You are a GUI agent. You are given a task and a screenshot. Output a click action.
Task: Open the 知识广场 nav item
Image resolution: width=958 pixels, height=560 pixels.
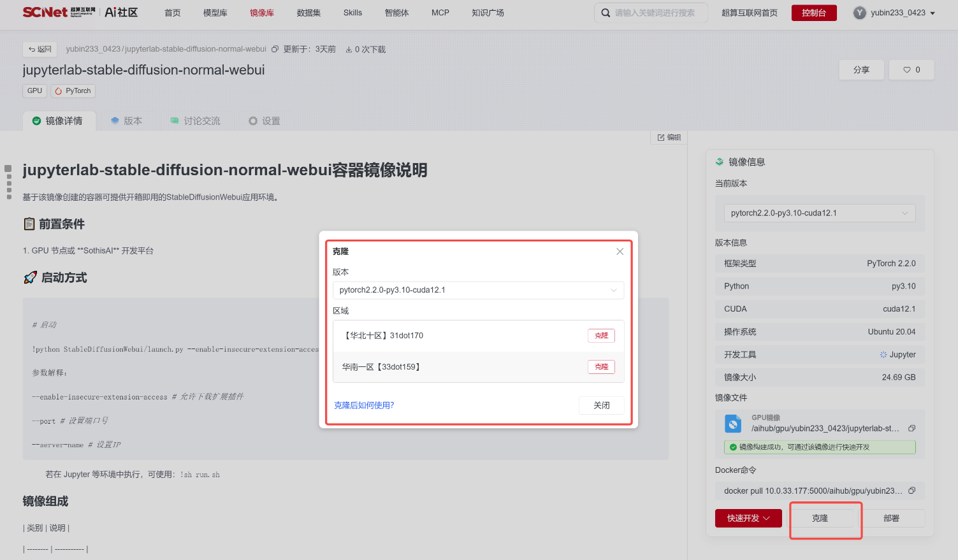pos(488,13)
